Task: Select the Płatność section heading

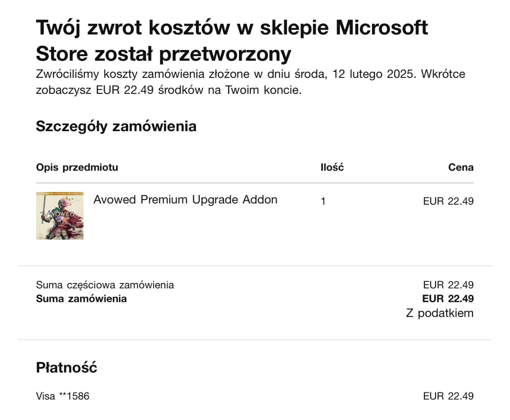Action: (67, 367)
